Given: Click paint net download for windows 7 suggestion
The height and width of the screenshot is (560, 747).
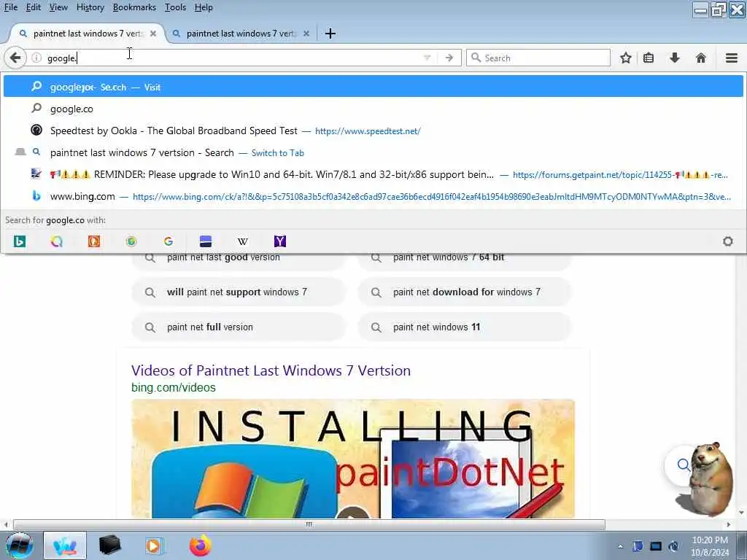Looking at the screenshot, I should [x=465, y=292].
